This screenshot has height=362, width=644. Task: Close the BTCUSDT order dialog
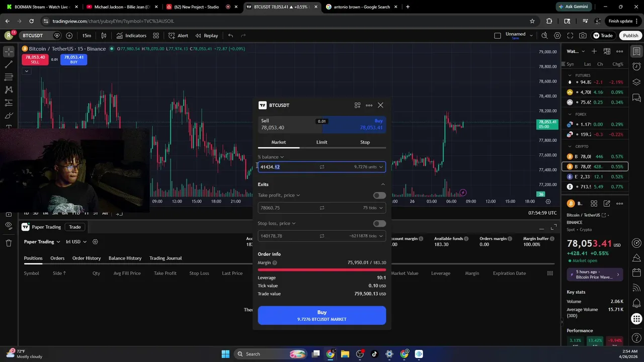[x=380, y=105]
